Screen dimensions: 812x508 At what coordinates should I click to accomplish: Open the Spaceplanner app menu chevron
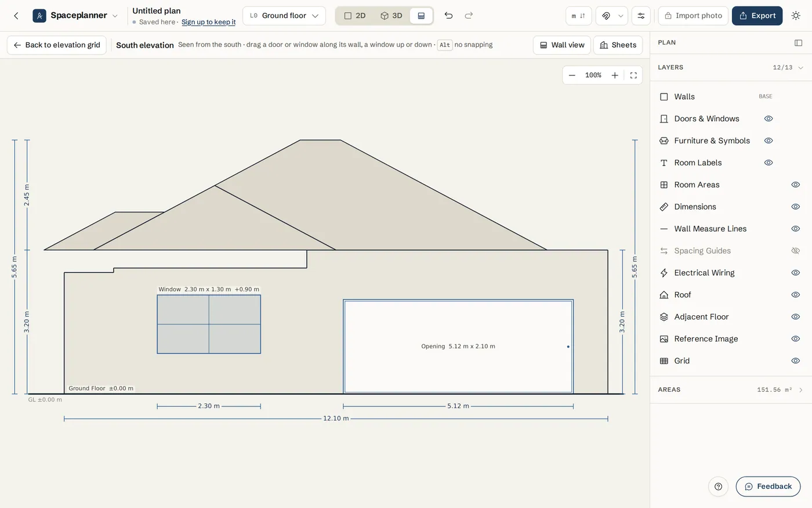coord(115,16)
